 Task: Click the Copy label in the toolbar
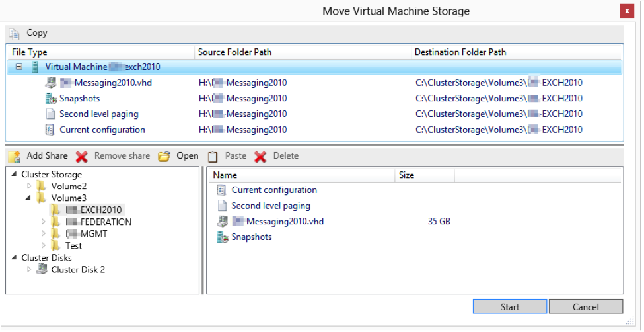click(37, 33)
